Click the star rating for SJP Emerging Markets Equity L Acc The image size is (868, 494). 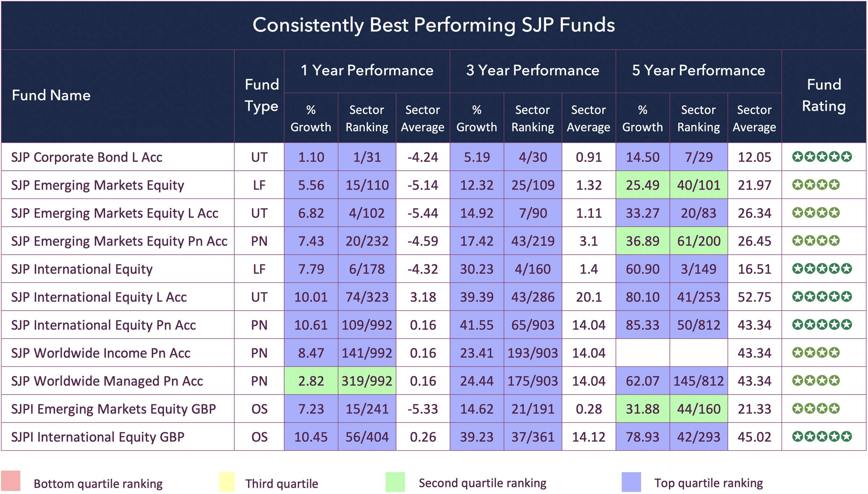pyautogui.click(x=816, y=213)
